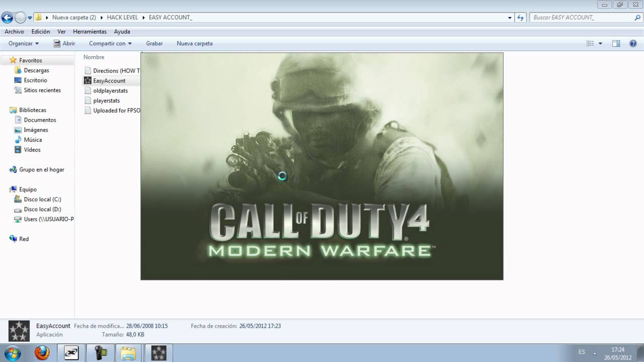644x362 pixels.
Task: Go back with the Back arrow button
Action: [x=7, y=18]
